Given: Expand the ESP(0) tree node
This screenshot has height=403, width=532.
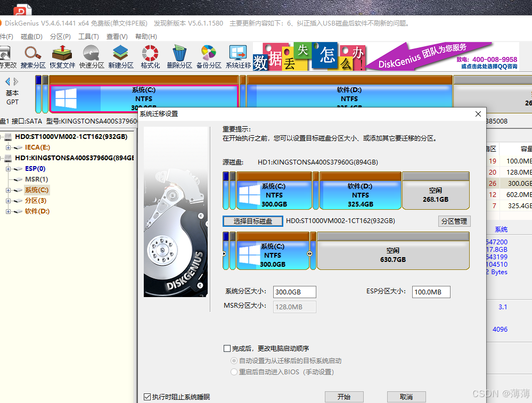Looking at the screenshot, I should click(x=8, y=169).
